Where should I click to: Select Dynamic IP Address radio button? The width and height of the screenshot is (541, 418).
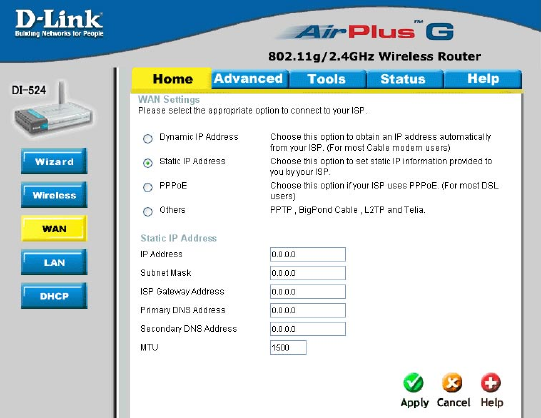[148, 139]
